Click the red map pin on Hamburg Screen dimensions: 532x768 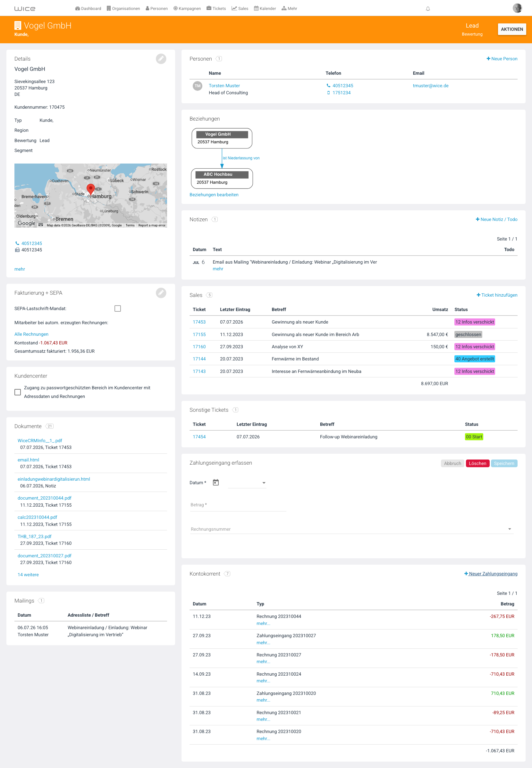[90, 189]
